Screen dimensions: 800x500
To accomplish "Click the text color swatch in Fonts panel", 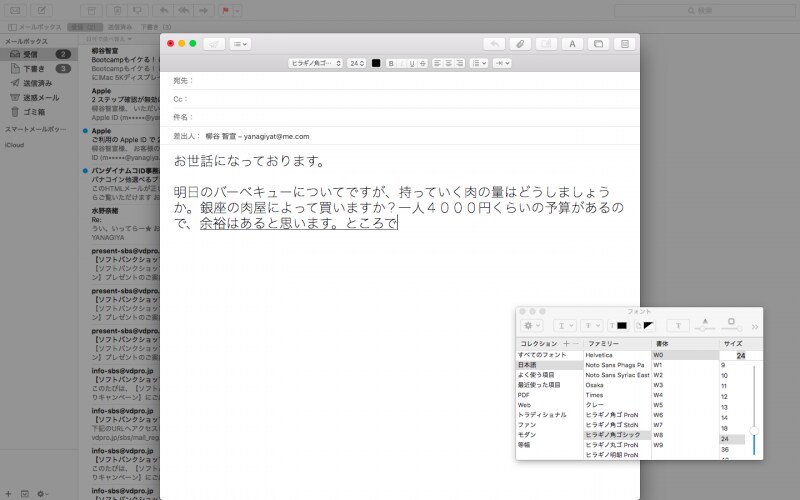I will tap(617, 326).
